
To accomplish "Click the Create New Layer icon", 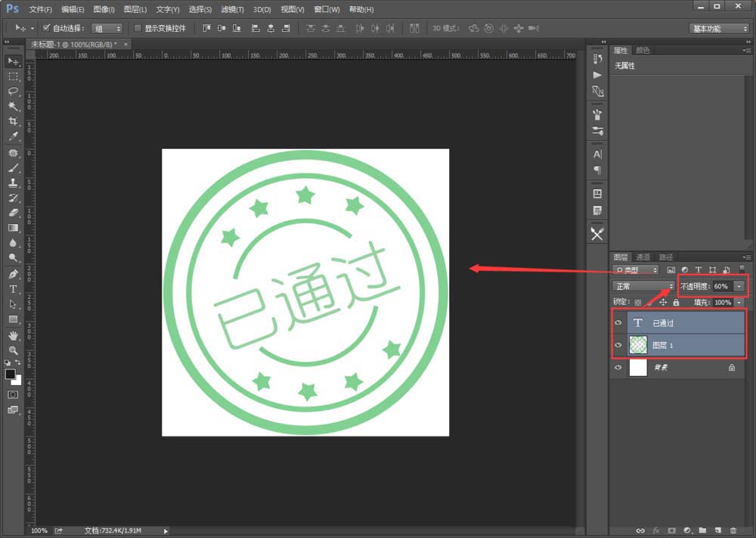I will point(717,530).
